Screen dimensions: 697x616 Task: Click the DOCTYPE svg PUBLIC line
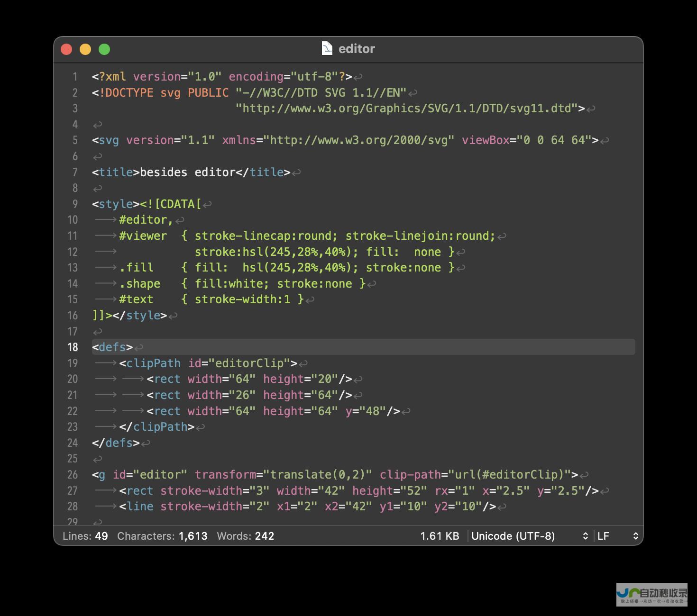[x=249, y=92]
